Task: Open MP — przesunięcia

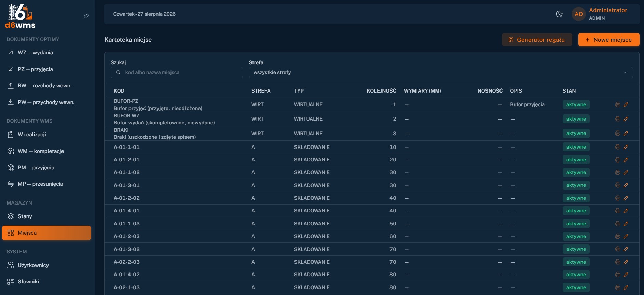Action: click(x=46, y=184)
